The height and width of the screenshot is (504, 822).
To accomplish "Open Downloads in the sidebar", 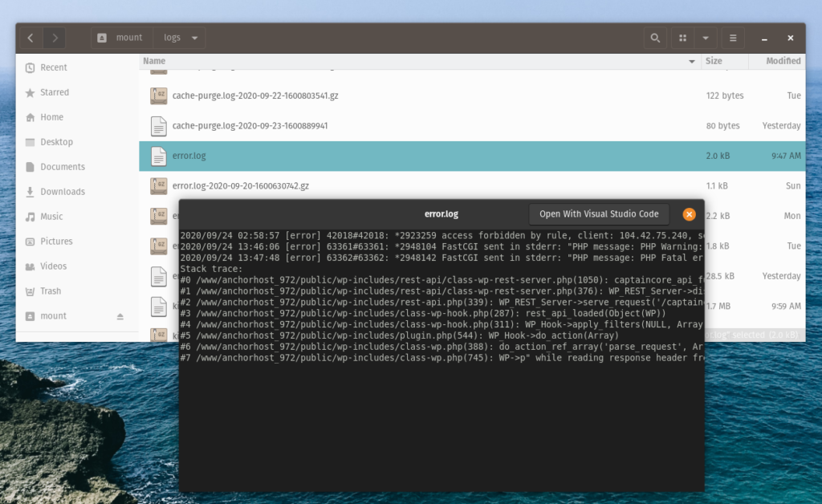I will coord(63,192).
